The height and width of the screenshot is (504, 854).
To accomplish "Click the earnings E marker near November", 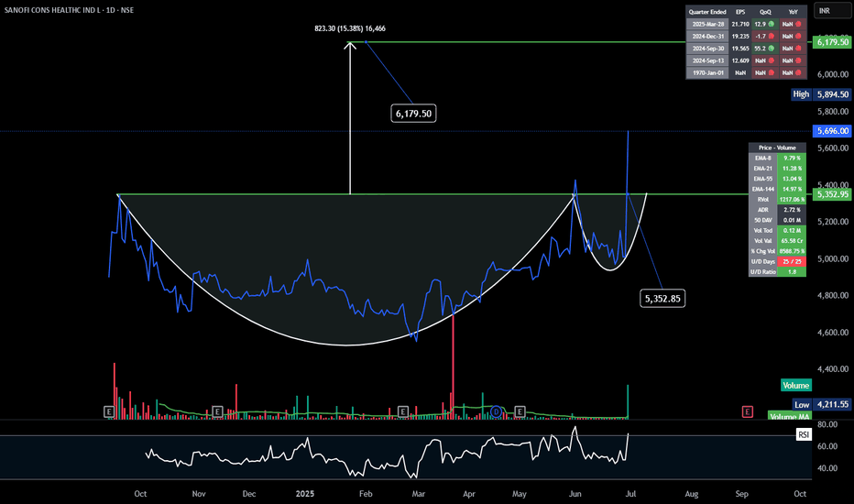I will tap(217, 411).
